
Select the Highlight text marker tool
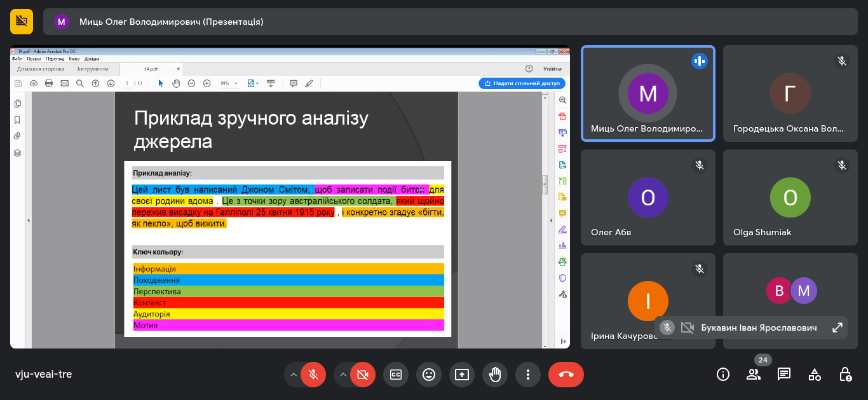309,83
